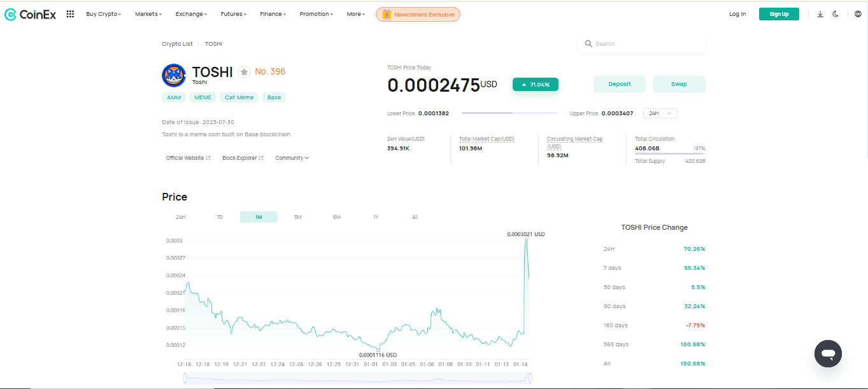Open the apps grid menu icon
868x389 pixels.
(x=70, y=14)
